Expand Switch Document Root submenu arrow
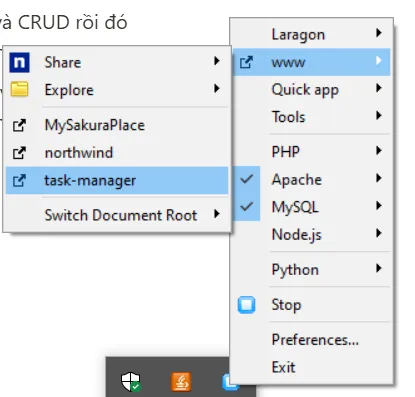The width and height of the screenshot is (415, 397). click(x=217, y=214)
